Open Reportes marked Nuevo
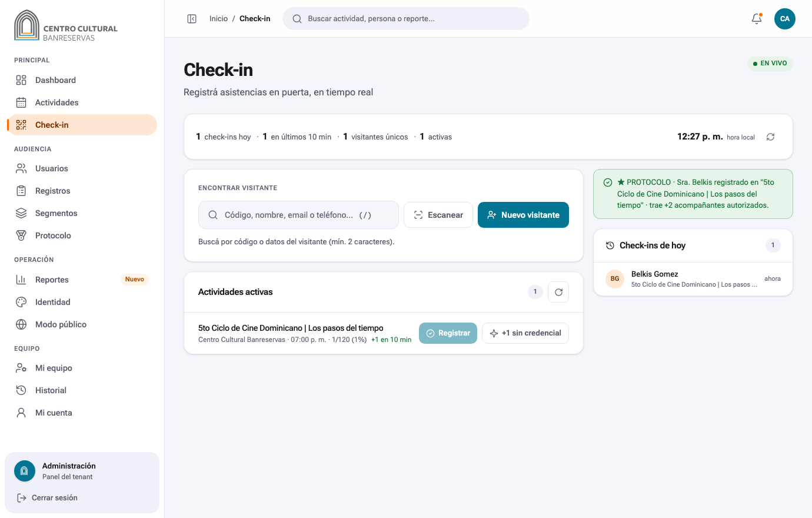This screenshot has width=812, height=518. coord(82,280)
